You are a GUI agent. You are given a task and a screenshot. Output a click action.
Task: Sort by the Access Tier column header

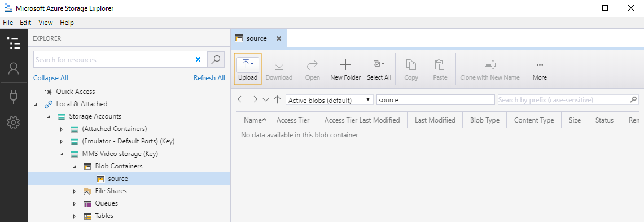click(293, 120)
